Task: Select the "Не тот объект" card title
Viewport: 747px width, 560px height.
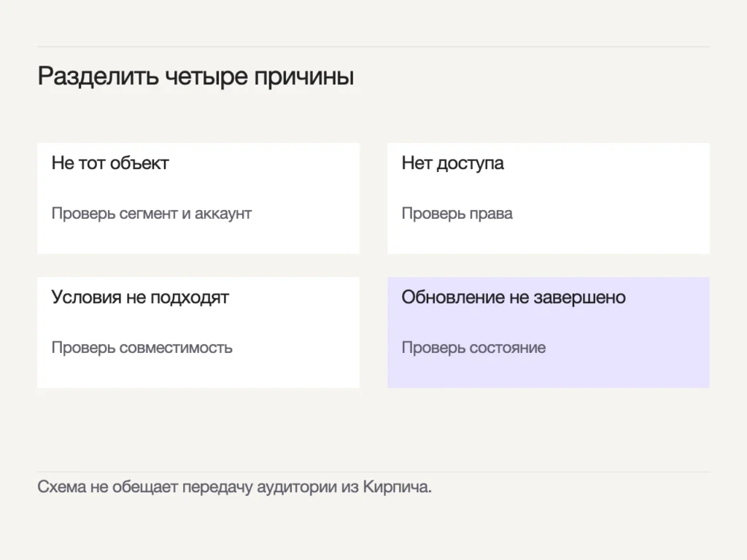Action: click(110, 163)
